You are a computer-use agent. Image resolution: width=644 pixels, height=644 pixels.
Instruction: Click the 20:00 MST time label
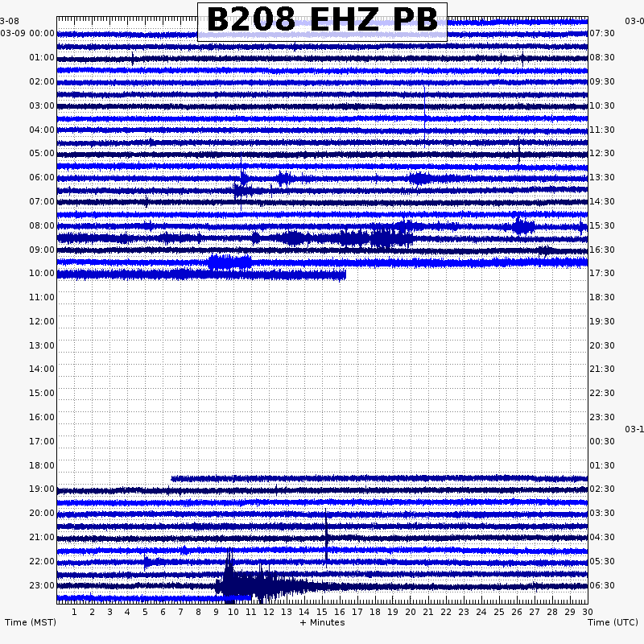[42, 514]
